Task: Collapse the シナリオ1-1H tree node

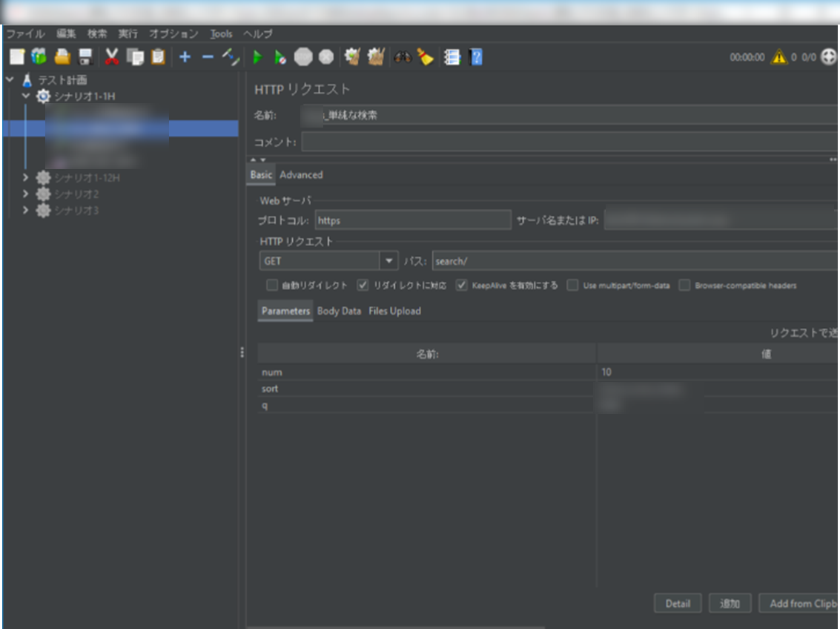Action: [26, 96]
